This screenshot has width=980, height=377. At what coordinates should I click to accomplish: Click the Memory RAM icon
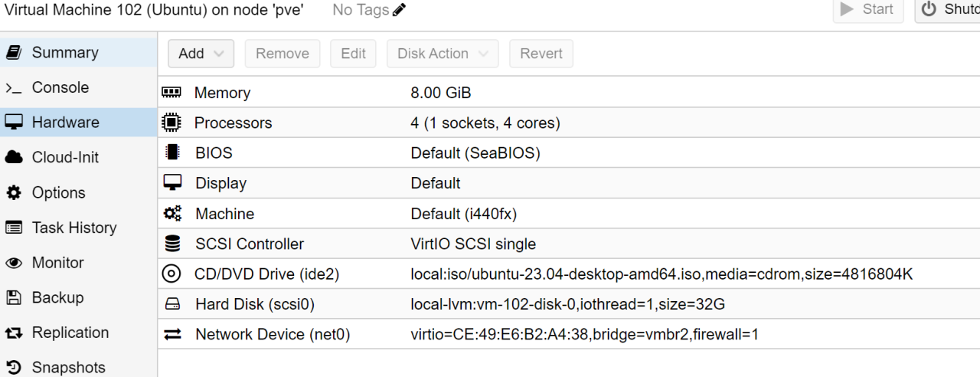coord(172,93)
